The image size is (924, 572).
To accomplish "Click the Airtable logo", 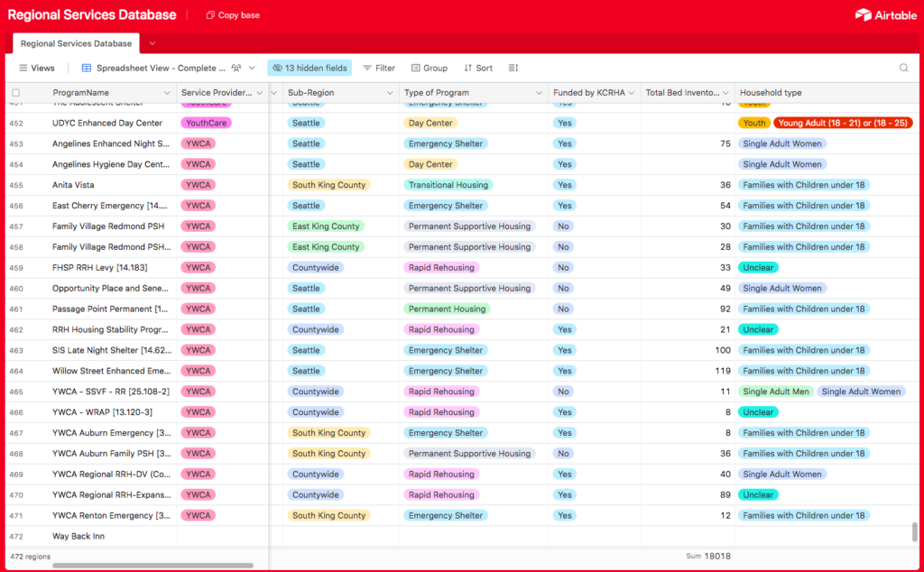I will (x=885, y=14).
